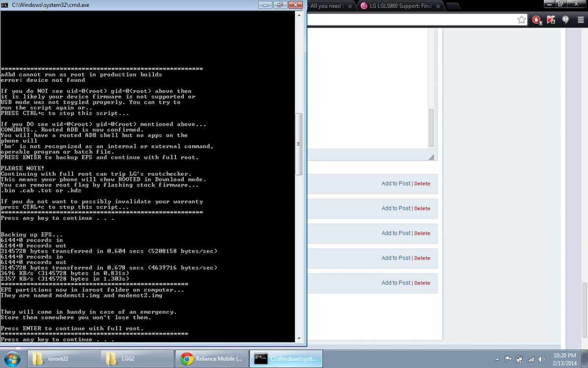Image resolution: width=588 pixels, height=368 pixels.
Task: Click the command prompt scroll-down arrow
Action: click(299, 338)
